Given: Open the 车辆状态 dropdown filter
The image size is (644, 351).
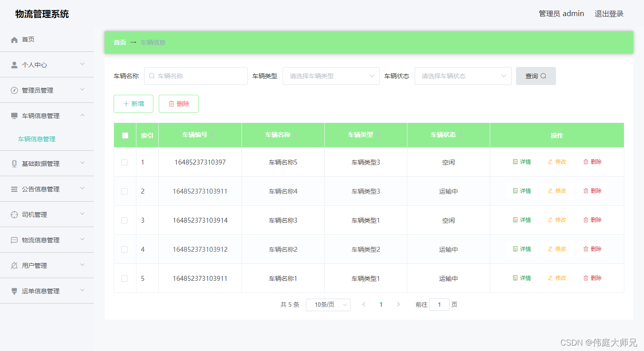Looking at the screenshot, I should point(463,76).
